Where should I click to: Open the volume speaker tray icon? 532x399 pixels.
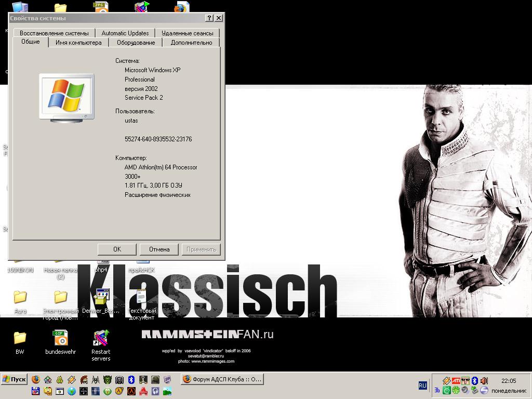(484, 381)
